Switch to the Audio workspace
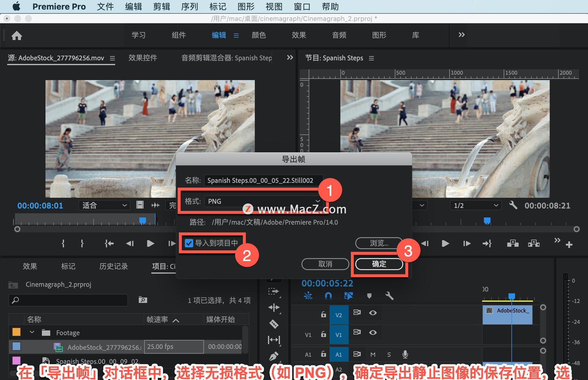Image resolution: width=588 pixels, height=380 pixels. click(339, 35)
